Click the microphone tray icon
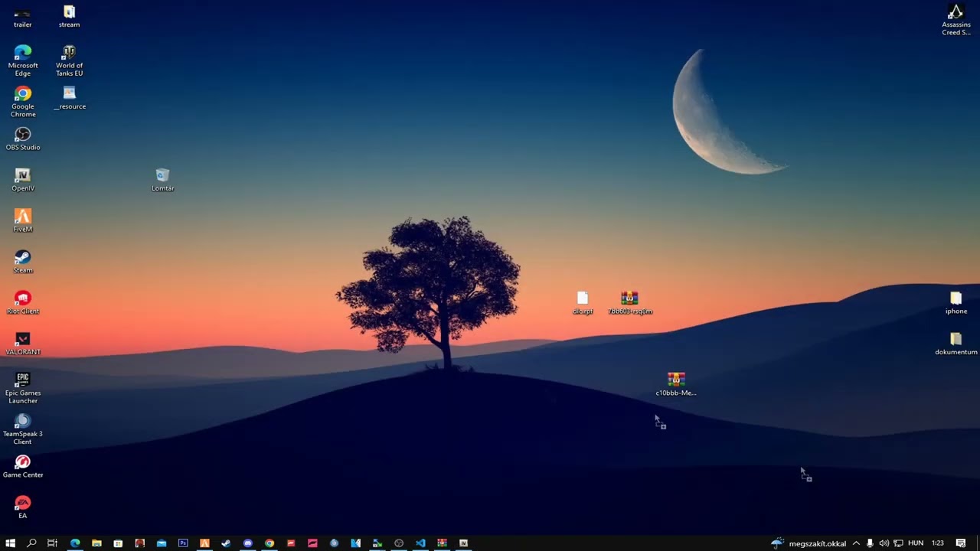The image size is (980, 551). coord(870,543)
